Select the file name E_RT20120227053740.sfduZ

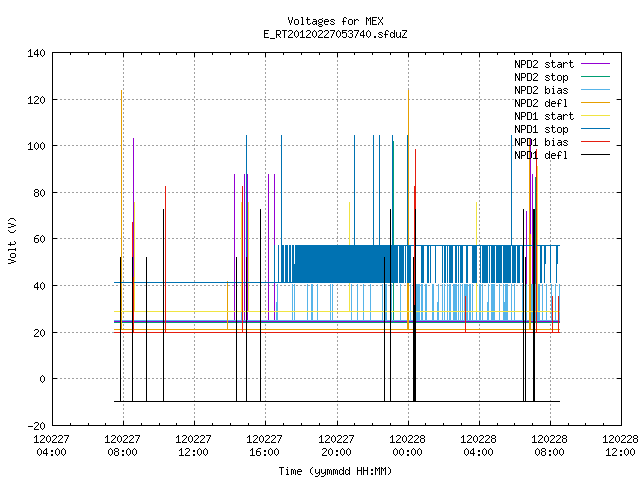(335, 34)
